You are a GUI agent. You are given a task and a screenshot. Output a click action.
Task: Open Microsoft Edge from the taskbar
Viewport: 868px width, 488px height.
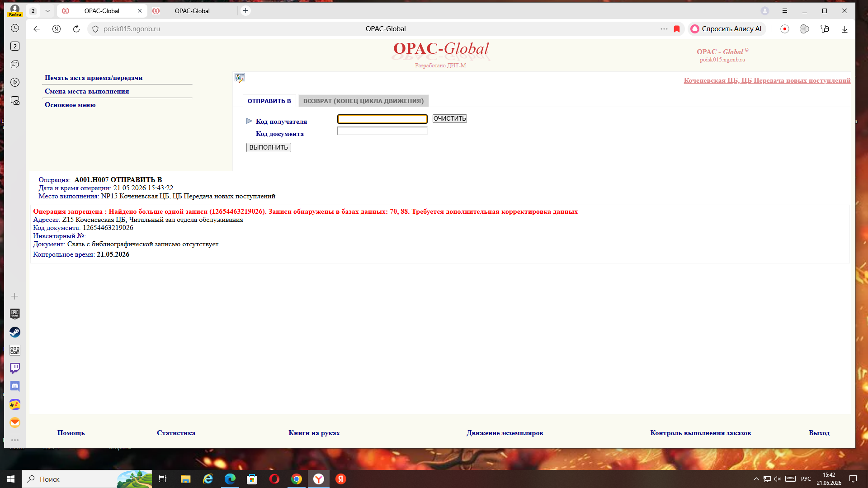pos(230,479)
